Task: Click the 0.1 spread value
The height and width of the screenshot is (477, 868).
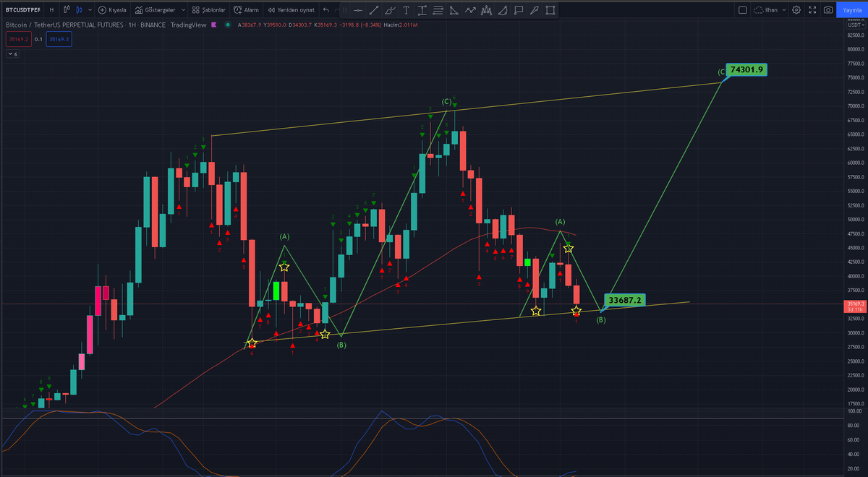Action: click(x=38, y=39)
